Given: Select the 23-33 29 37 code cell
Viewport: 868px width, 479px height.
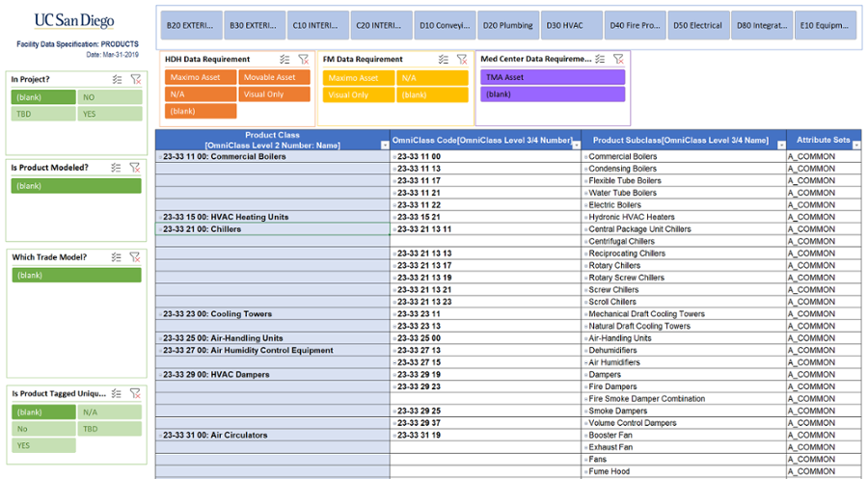Looking at the screenshot, I should [x=485, y=423].
